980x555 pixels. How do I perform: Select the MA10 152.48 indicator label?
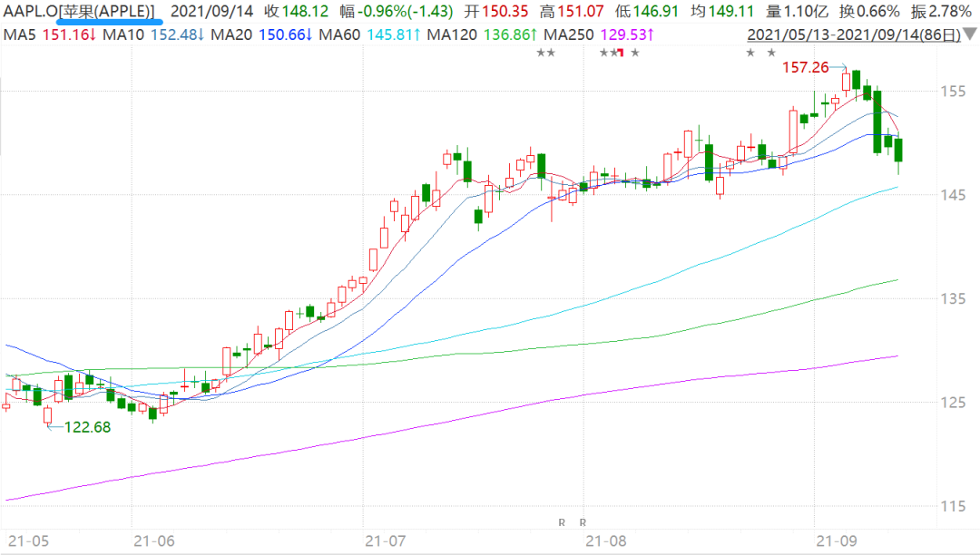click(x=153, y=35)
